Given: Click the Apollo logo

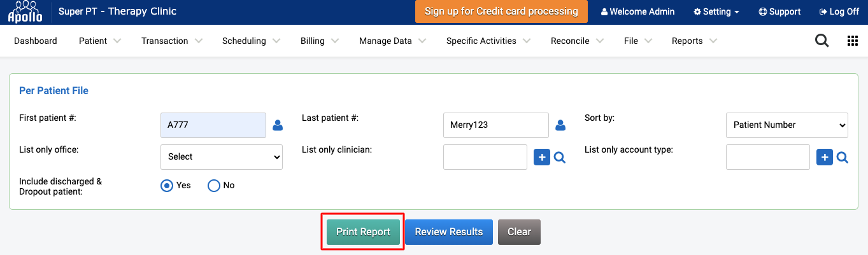Looking at the screenshot, I should click(x=25, y=12).
